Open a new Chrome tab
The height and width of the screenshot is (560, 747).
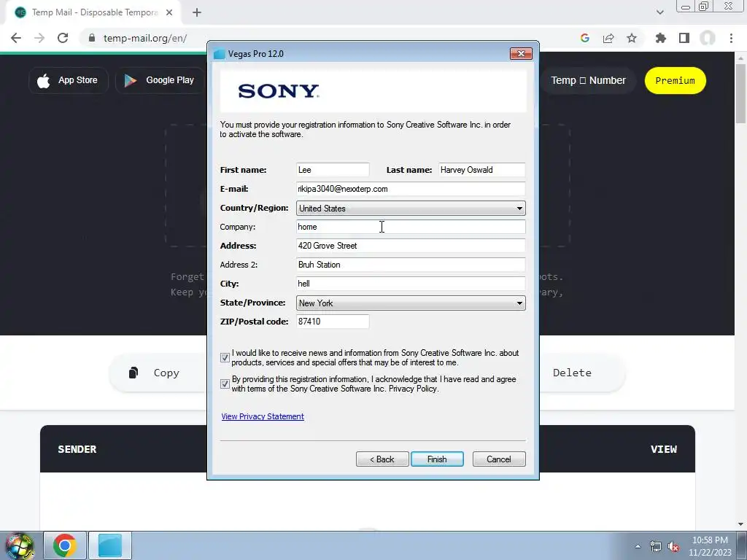click(x=197, y=12)
